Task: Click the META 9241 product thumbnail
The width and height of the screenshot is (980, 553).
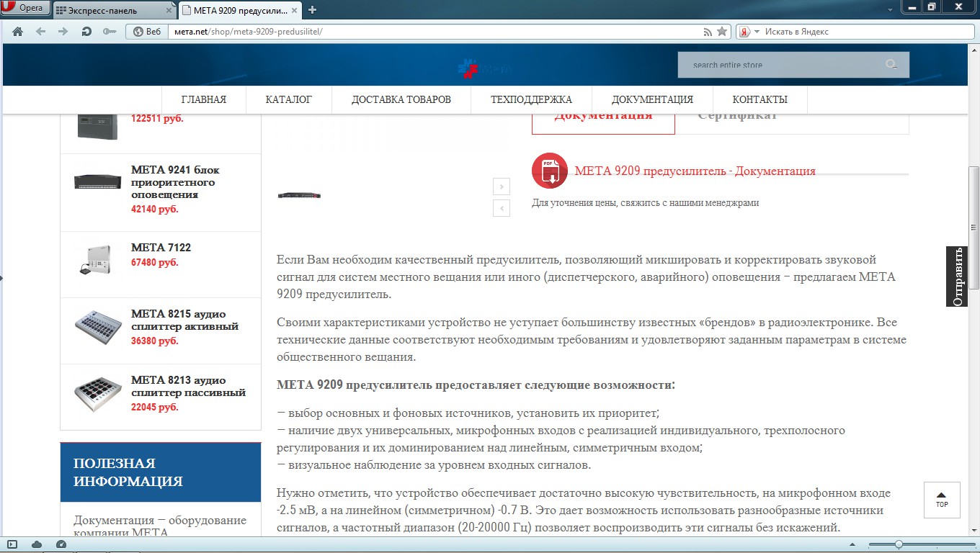Action: 98,181
